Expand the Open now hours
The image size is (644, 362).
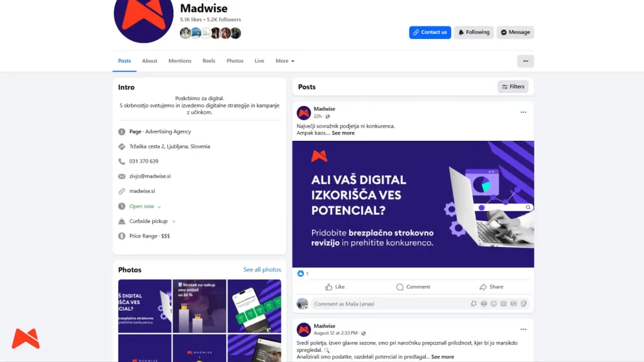point(145,206)
